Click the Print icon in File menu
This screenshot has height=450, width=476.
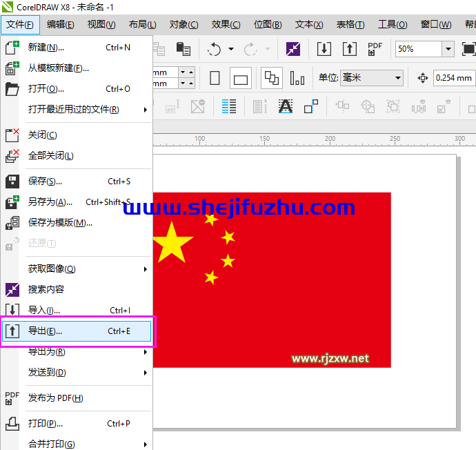pos(12,424)
